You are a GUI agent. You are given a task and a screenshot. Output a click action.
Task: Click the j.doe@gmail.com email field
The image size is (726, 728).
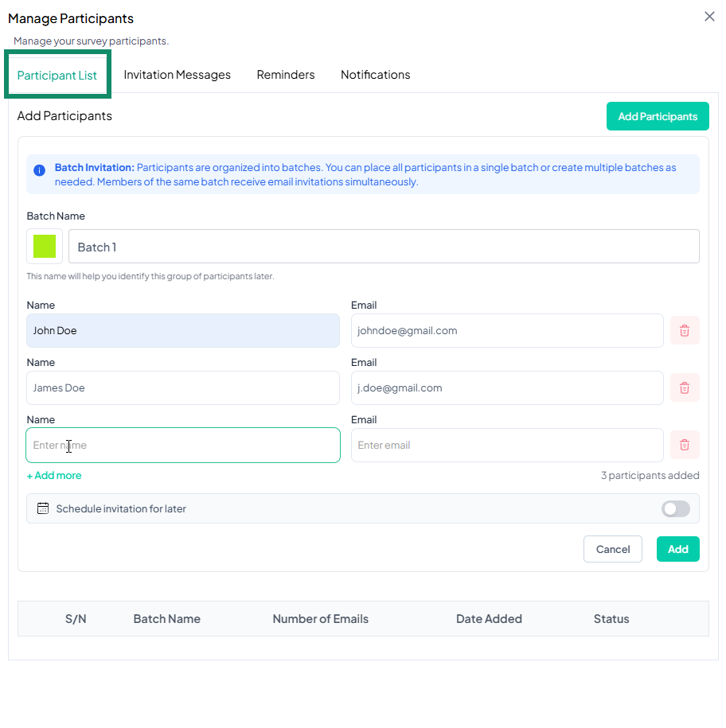click(x=506, y=388)
